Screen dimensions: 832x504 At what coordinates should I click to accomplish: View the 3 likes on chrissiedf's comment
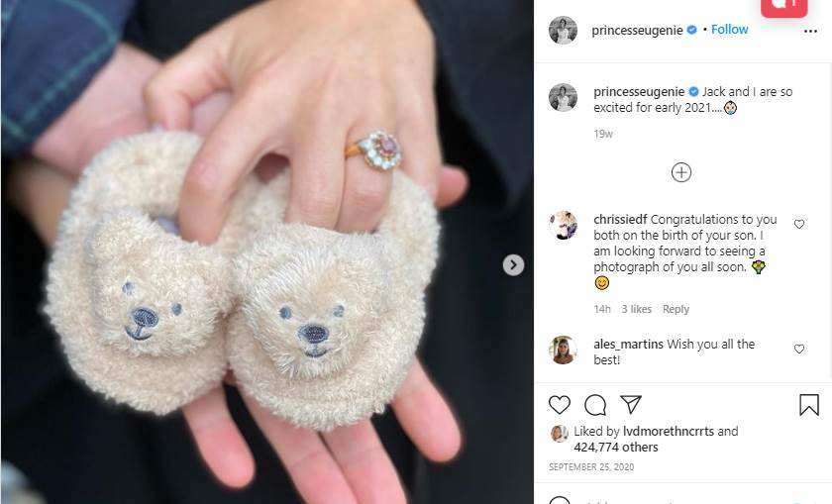point(636,309)
